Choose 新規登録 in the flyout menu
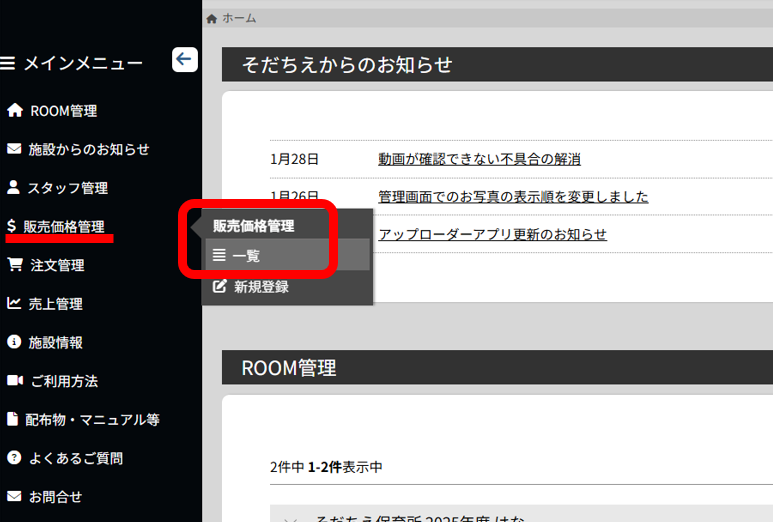Screen dimensions: 773x522 pos(261,287)
